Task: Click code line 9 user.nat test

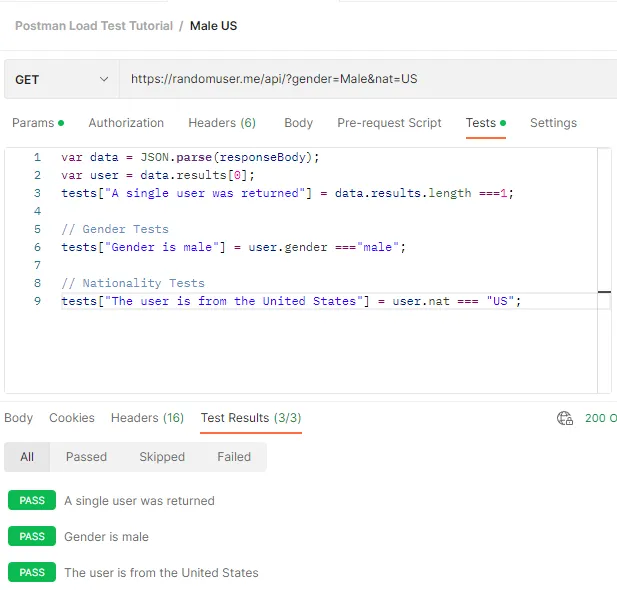Action: click(x=291, y=301)
